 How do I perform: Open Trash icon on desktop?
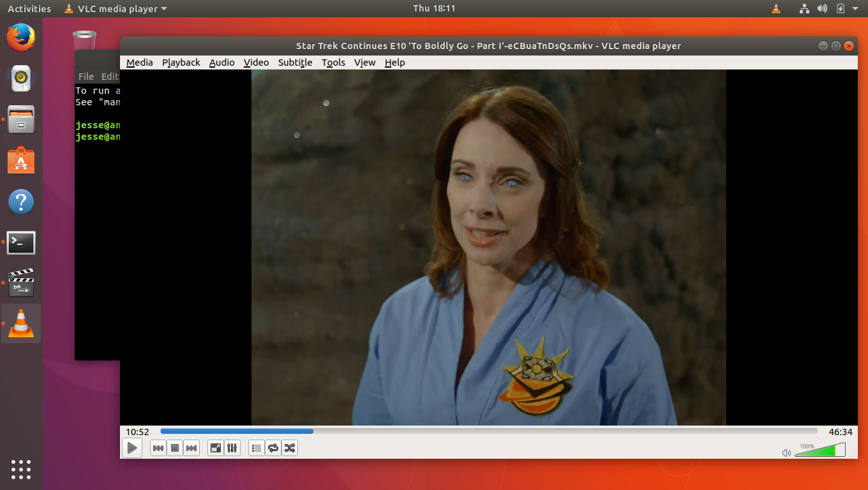(x=84, y=40)
